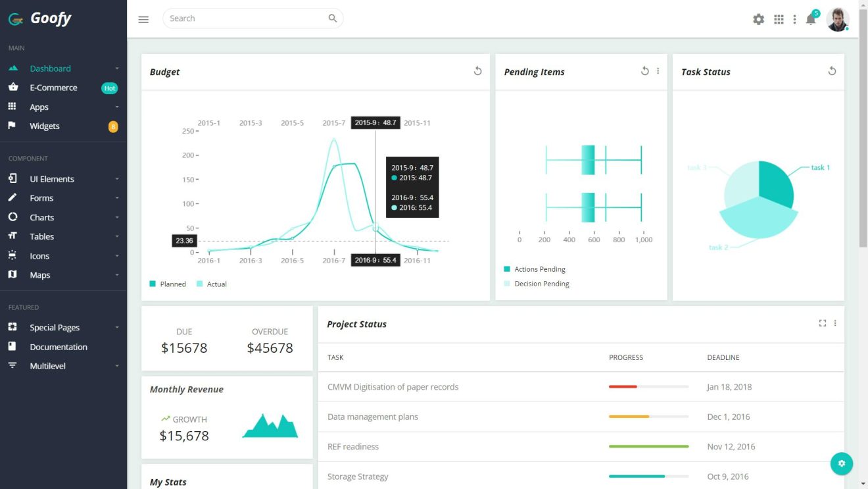868x489 pixels.
Task: Expand Project Status to fullscreen
Action: pos(823,323)
